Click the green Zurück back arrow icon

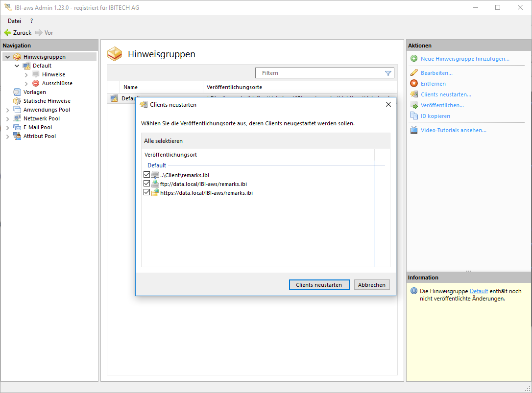(x=7, y=33)
